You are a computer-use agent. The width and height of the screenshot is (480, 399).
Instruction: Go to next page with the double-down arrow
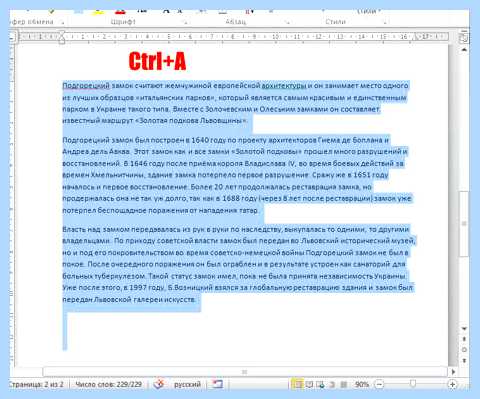464,360
